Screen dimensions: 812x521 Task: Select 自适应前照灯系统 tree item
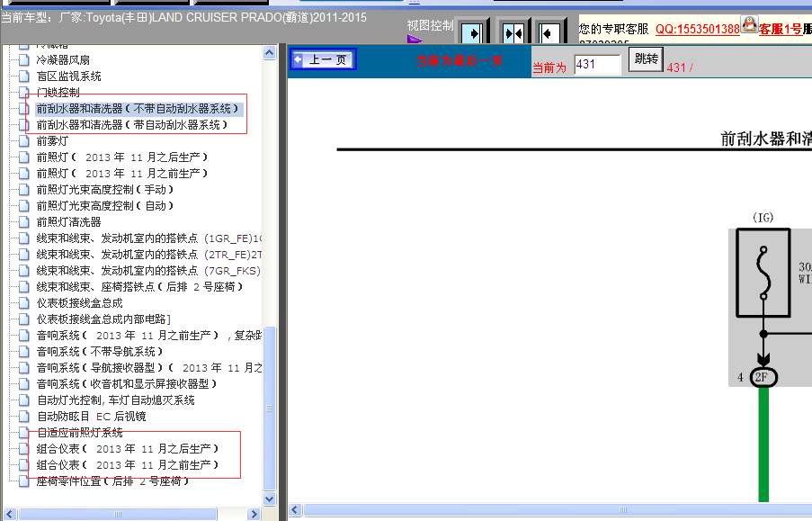pyautogui.click(x=79, y=432)
